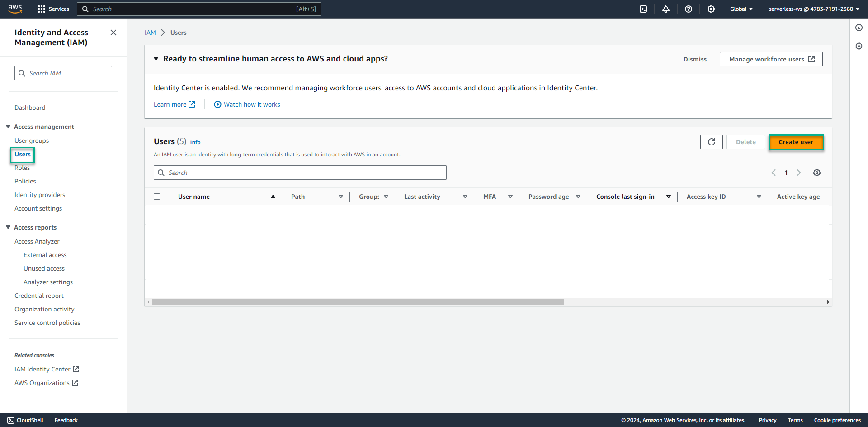Focus the Search IAM field
The width and height of the screenshot is (868, 427).
(63, 73)
